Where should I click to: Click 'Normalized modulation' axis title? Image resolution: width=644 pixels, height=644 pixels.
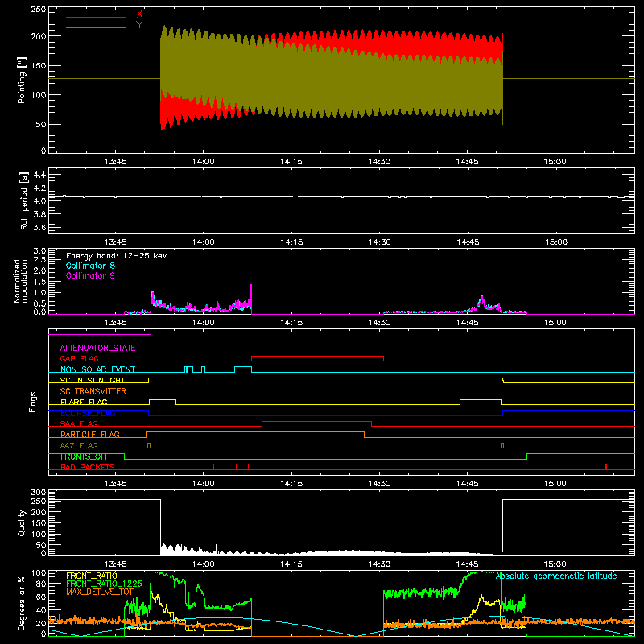point(21,281)
